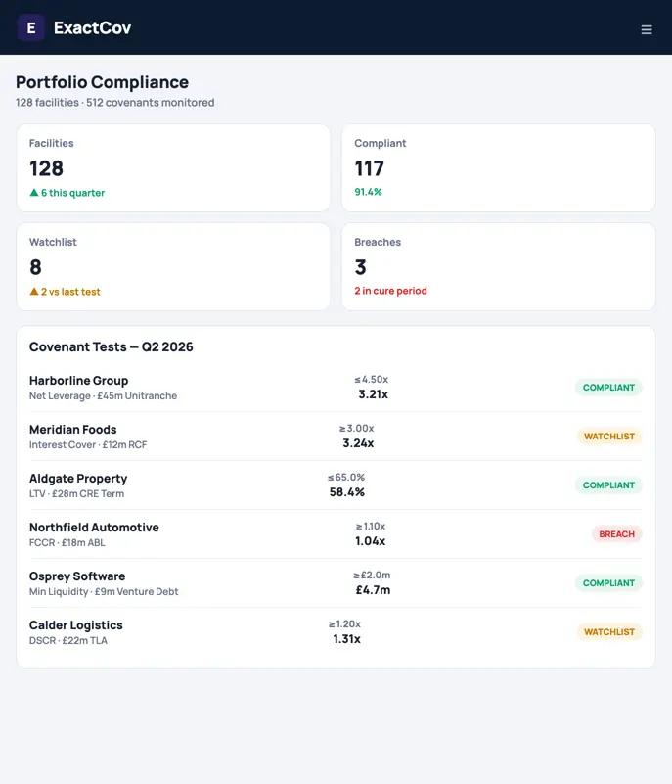The image size is (672, 784).
Task: Open the Breaches summary card
Action: pos(499,267)
